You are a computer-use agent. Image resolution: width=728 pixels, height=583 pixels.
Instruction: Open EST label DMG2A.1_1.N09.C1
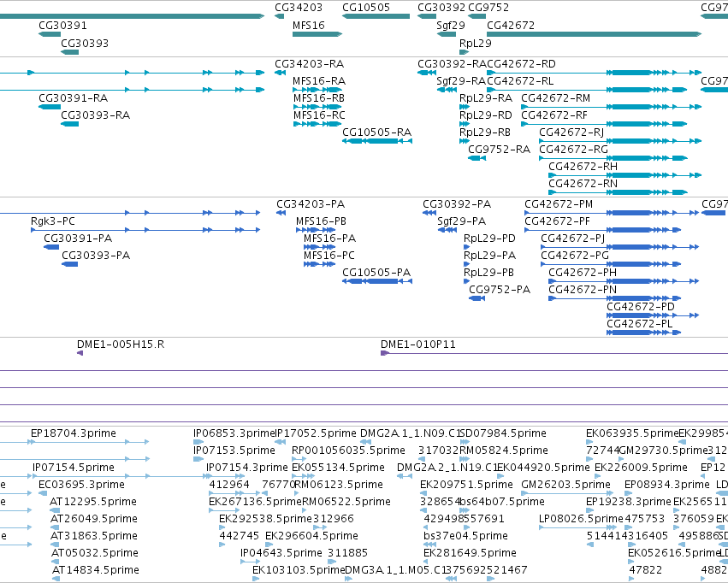click(x=410, y=433)
